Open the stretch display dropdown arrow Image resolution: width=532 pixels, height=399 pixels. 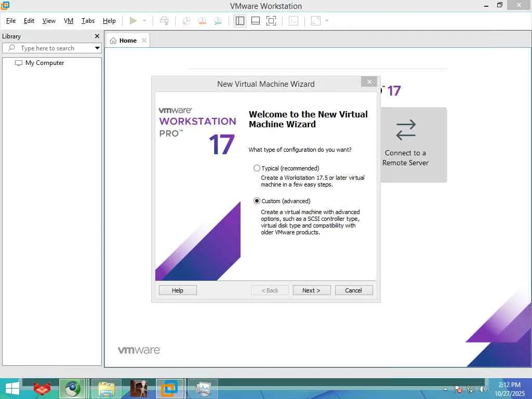pyautogui.click(x=327, y=21)
